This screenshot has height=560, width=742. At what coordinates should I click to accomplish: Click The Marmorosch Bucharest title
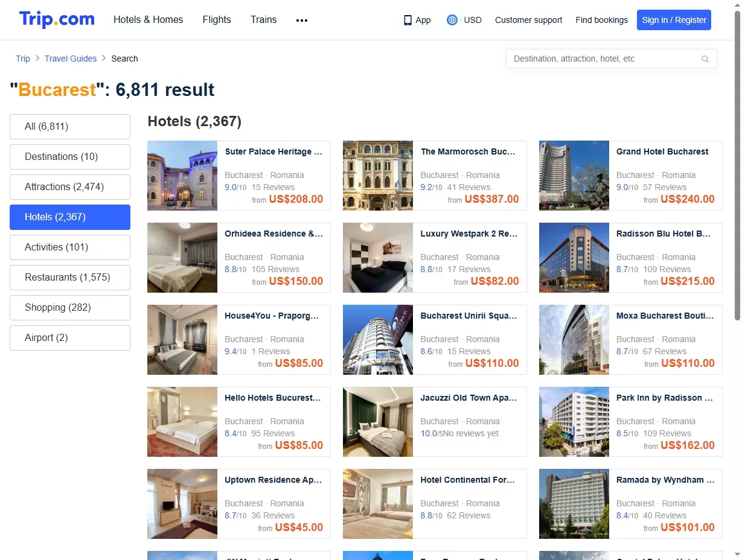tap(469, 152)
